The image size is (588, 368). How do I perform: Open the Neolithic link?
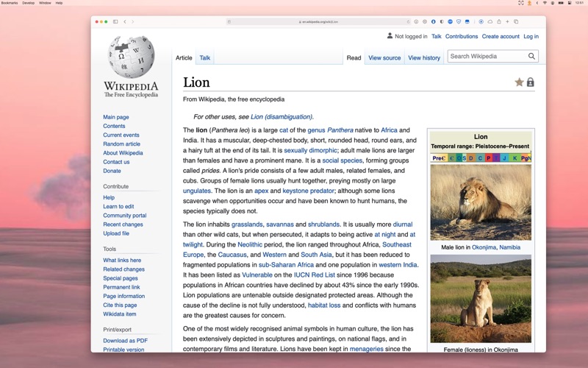coord(250,244)
